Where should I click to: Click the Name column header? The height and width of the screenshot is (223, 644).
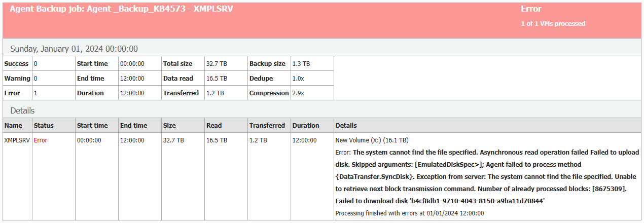click(13, 125)
